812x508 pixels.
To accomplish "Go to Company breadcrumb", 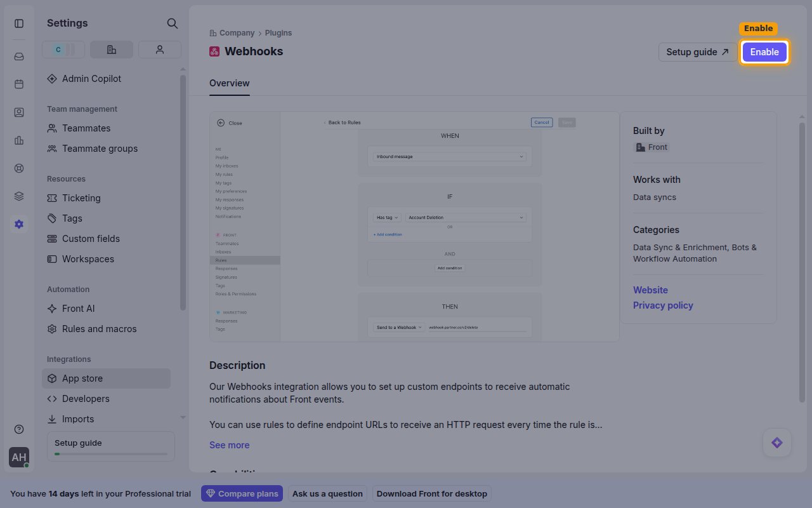I will coord(237,33).
